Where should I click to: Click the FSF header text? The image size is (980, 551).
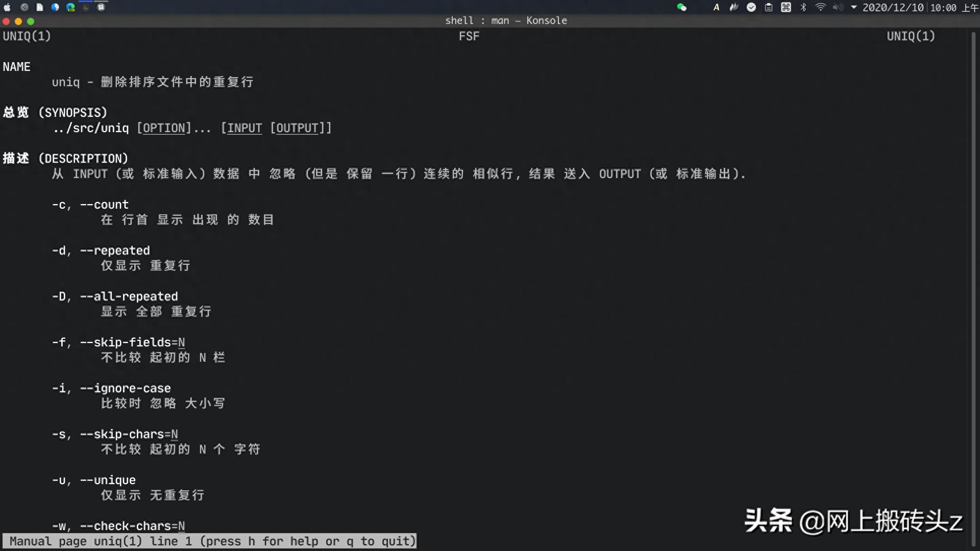pyautogui.click(x=469, y=36)
